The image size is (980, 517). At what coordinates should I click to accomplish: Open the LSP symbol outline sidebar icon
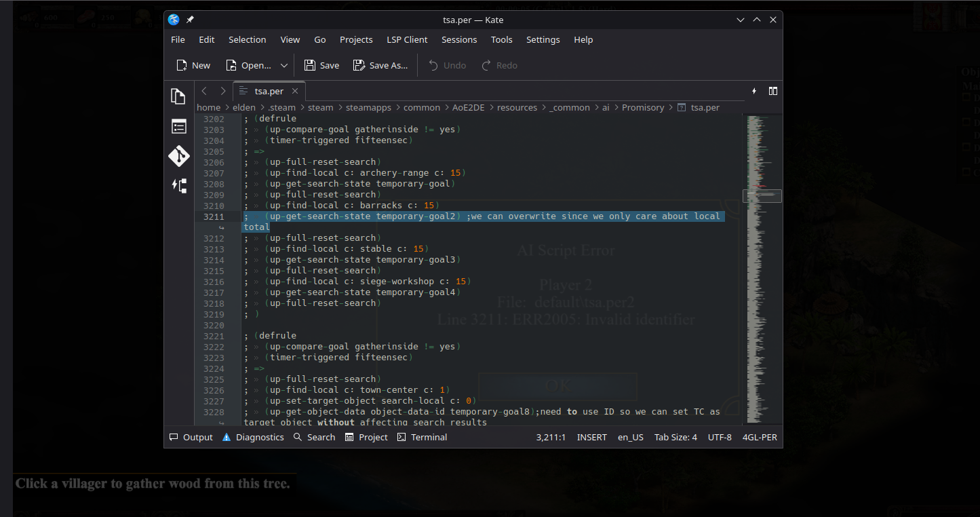click(x=178, y=185)
